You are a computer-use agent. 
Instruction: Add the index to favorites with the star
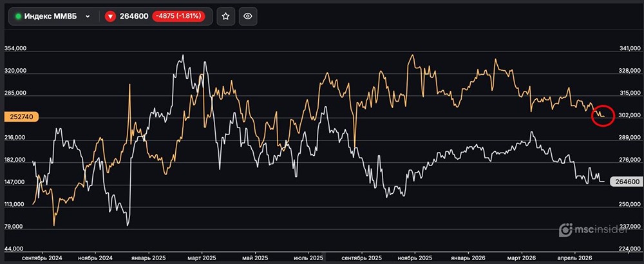tap(225, 17)
